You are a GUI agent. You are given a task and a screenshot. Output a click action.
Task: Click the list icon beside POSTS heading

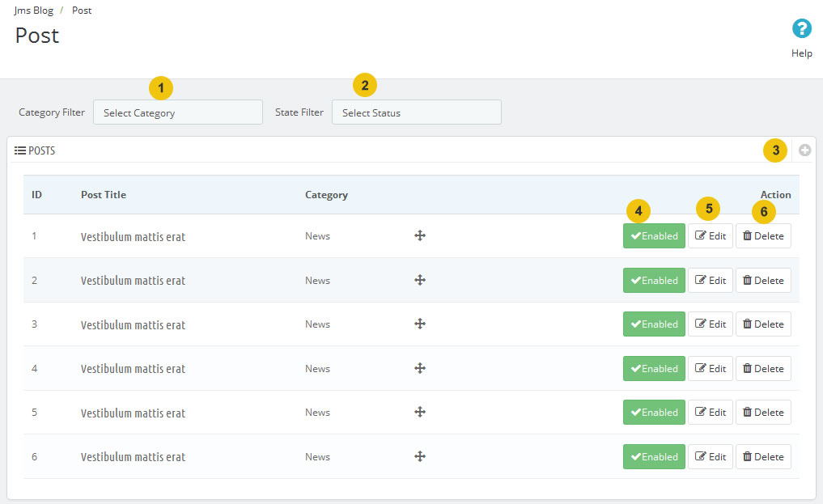20,150
